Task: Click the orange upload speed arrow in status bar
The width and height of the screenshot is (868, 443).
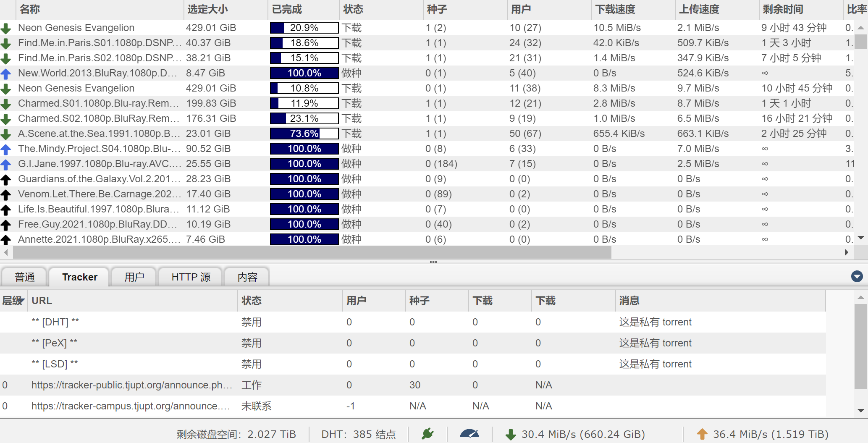Action: (x=703, y=434)
